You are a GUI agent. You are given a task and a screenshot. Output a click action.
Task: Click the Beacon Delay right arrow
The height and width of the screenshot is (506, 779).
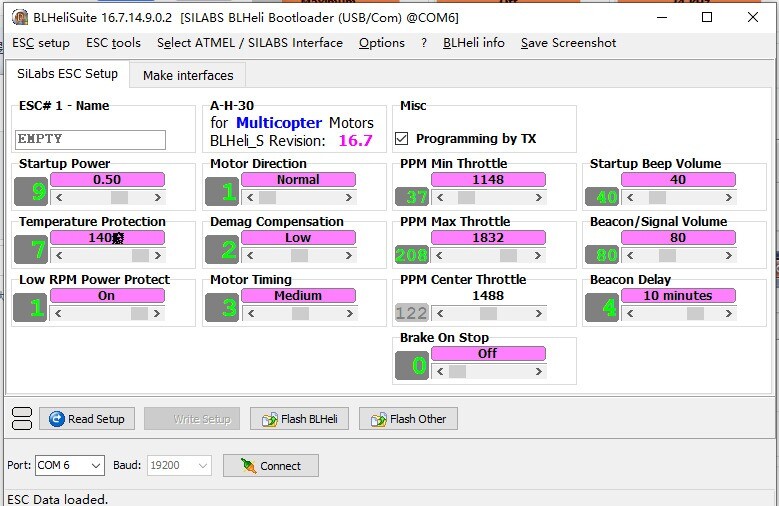click(x=728, y=314)
